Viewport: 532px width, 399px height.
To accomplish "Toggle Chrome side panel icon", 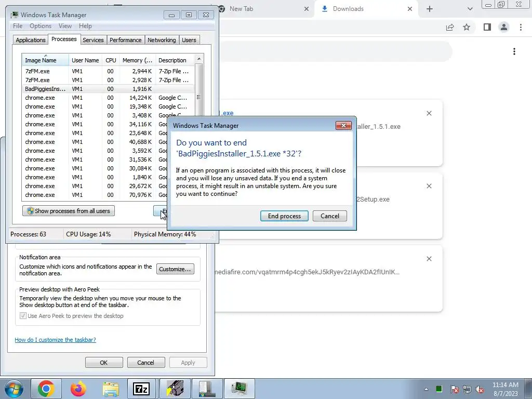I will click(x=487, y=27).
